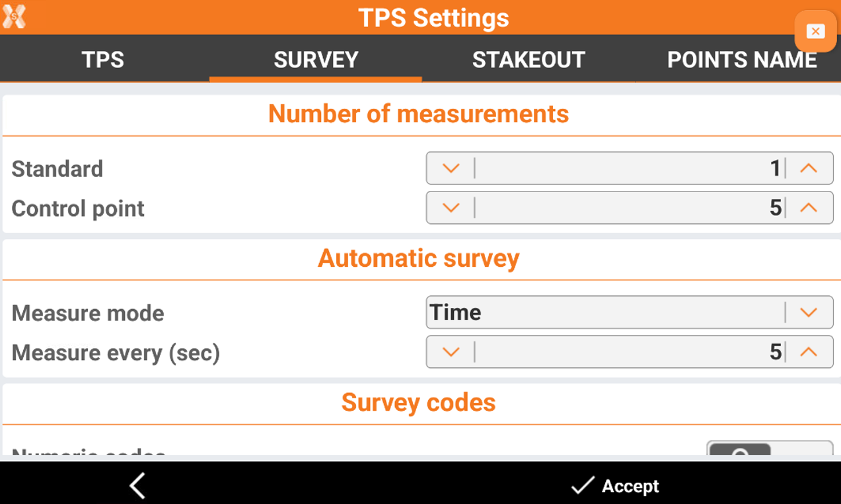This screenshot has height=504, width=841.
Task: Toggle the Numeric codes switch
Action: 770,449
